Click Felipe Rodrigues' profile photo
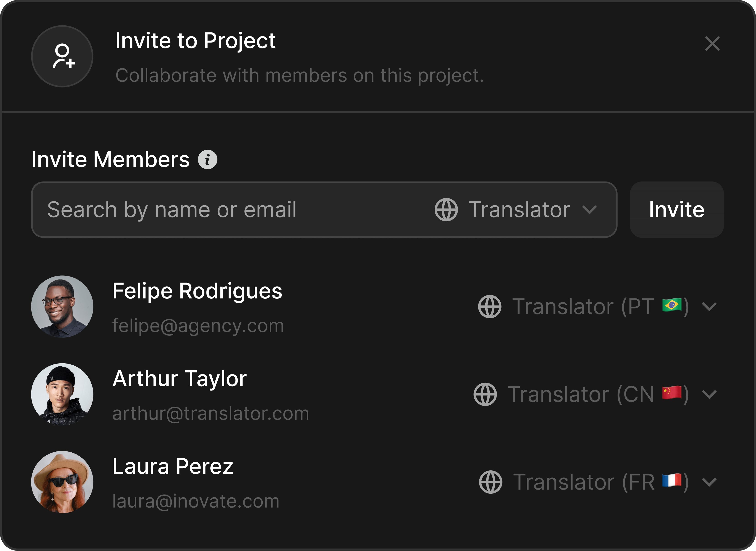The height and width of the screenshot is (551, 756). tap(62, 306)
